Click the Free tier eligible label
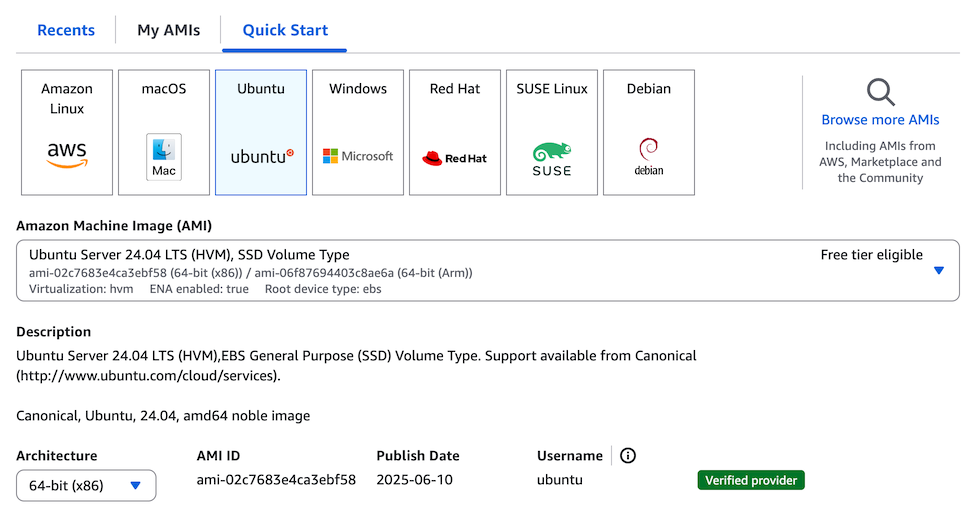Viewport: 976px width, 516px height. point(871,255)
